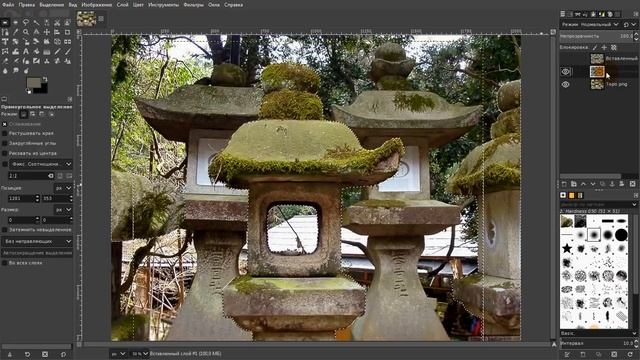Viewport: 640px width, 360px height.
Task: Reset colors to default black and white
Action: 28,91
